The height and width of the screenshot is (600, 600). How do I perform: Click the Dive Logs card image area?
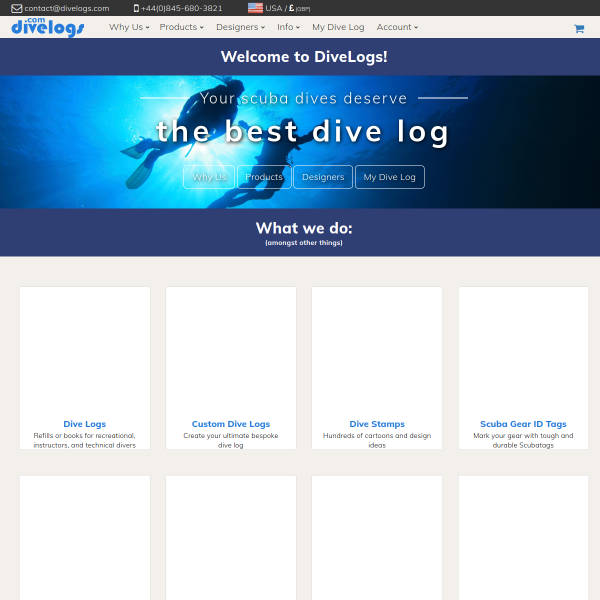[85, 351]
